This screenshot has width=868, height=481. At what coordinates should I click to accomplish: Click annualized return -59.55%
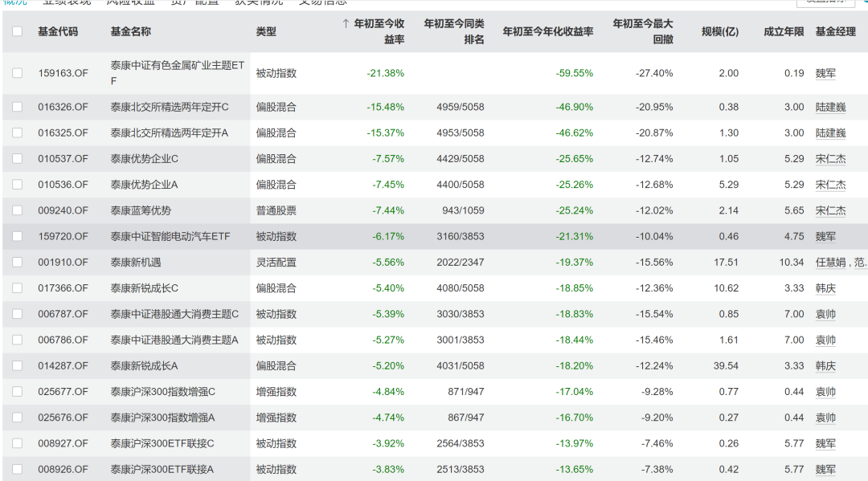coord(574,73)
